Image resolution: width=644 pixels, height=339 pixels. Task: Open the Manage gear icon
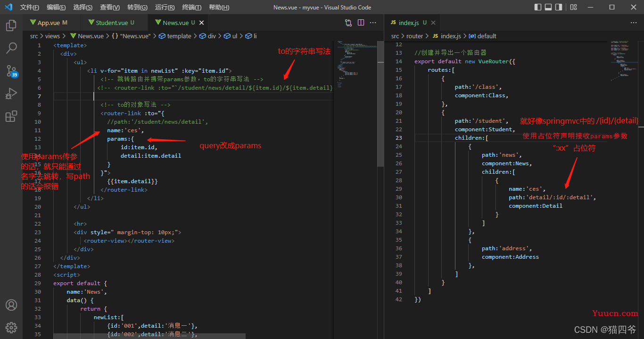(x=11, y=327)
